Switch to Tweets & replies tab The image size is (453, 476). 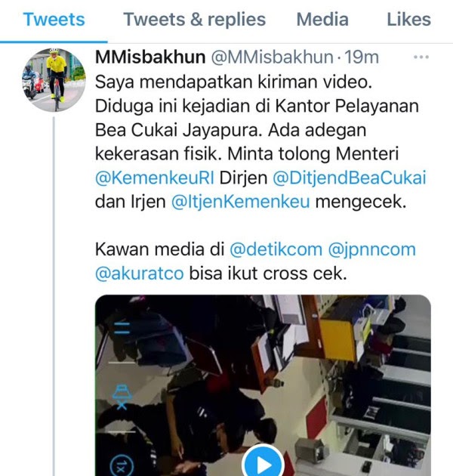click(x=195, y=20)
